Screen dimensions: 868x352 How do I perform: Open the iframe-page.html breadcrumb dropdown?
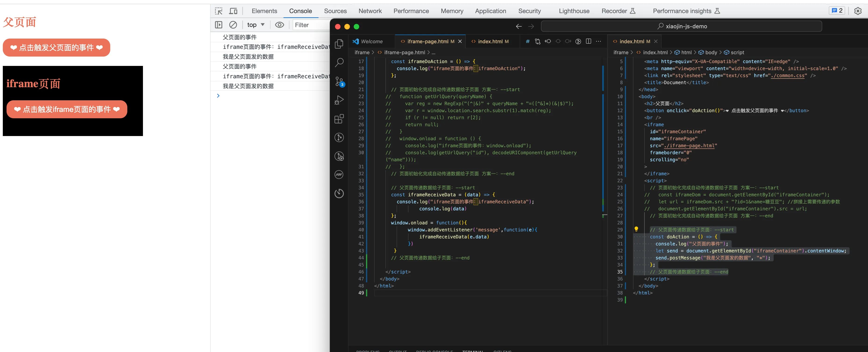404,52
